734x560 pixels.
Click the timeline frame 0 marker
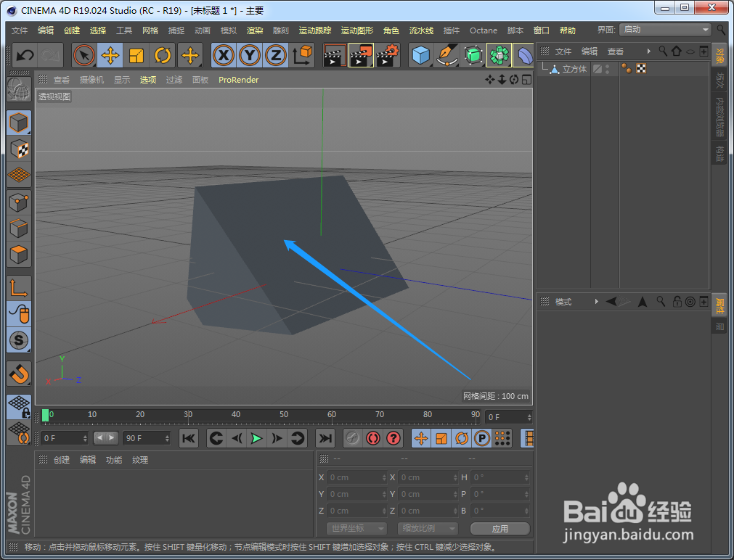coord(46,415)
